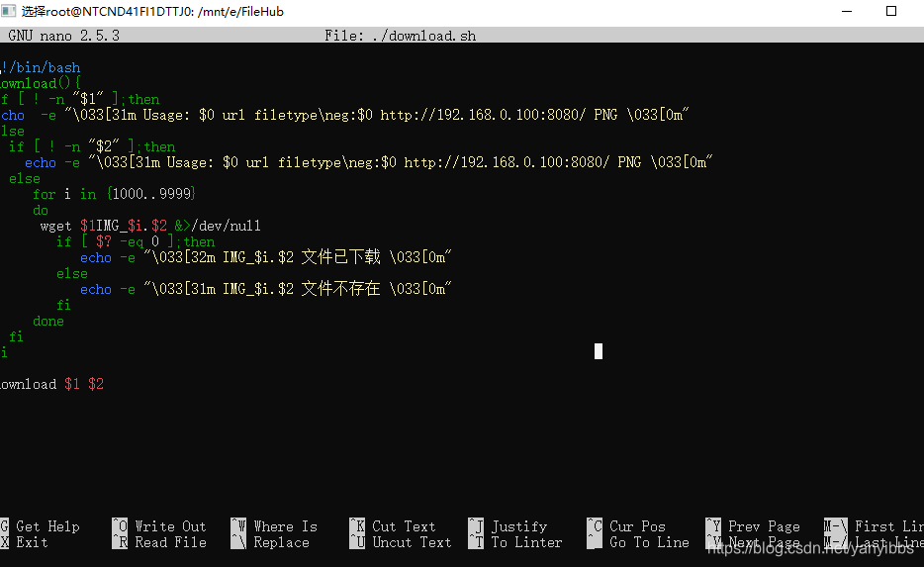Image resolution: width=924 pixels, height=567 pixels.
Task: Click the download() function definition line
Action: point(41,84)
